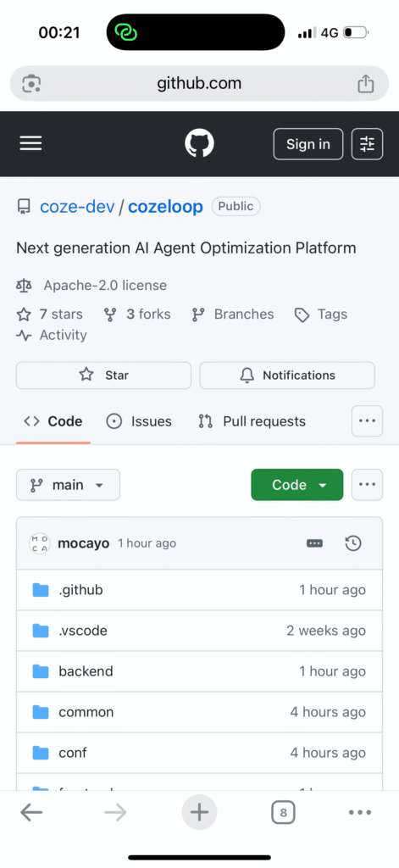
Task: Click the backend folder icon
Action: 41,671
